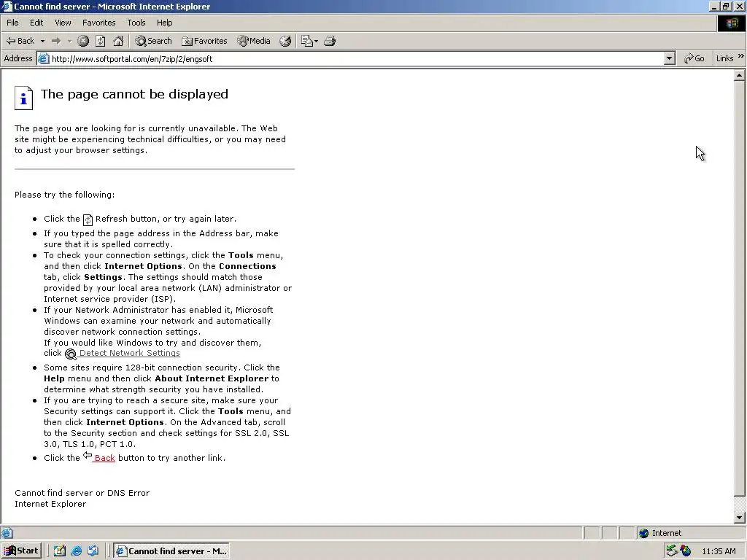Open the Edit menu
The height and width of the screenshot is (560, 747).
tap(36, 23)
